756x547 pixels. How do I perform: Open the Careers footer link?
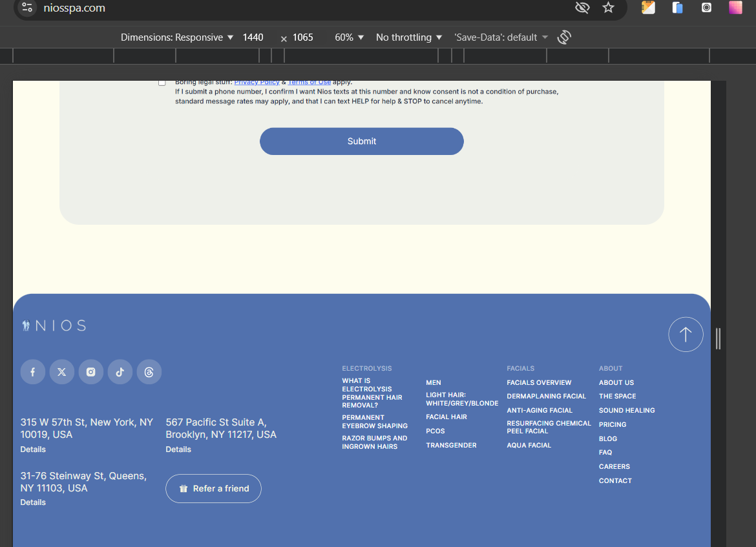(x=614, y=466)
